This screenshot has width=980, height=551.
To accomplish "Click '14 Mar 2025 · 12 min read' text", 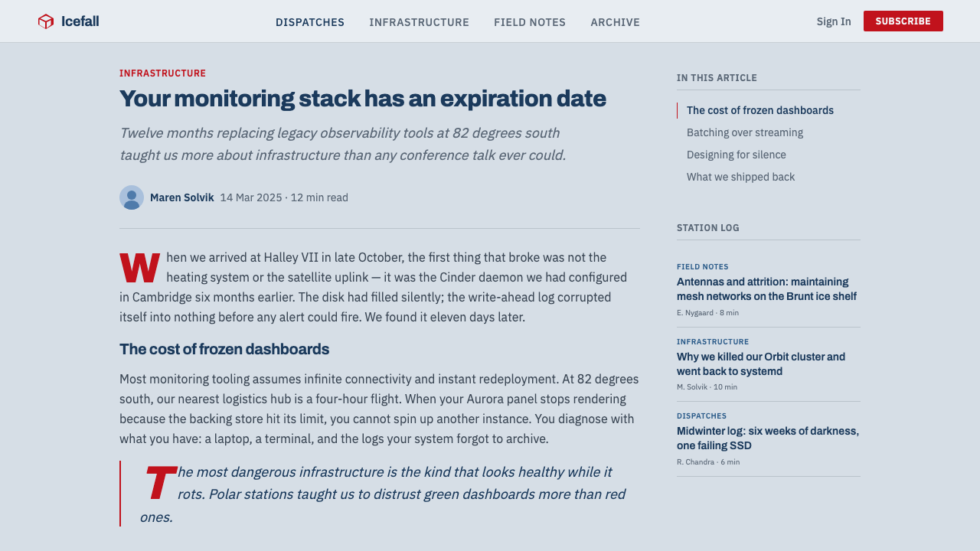I will pos(284,197).
